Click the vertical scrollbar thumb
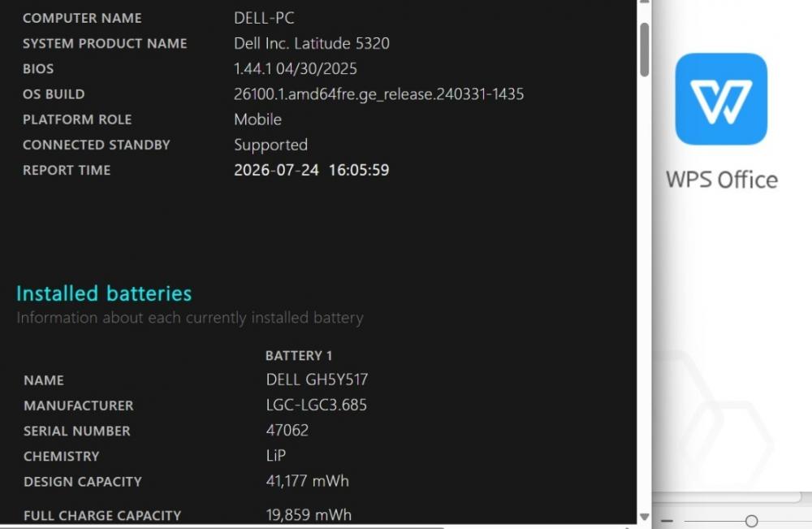 (x=644, y=50)
